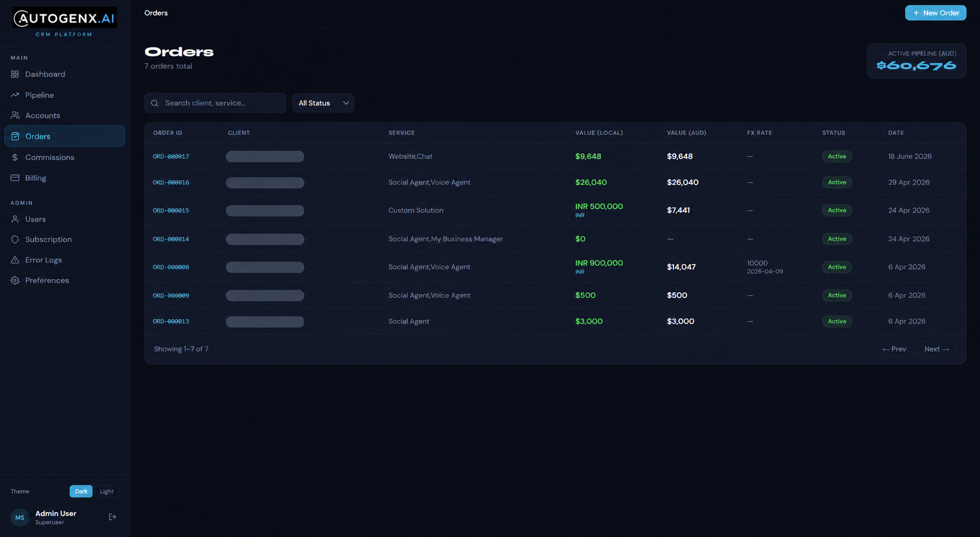This screenshot has width=980, height=537.
Task: Click the FX rate 10000 cell
Action: pyautogui.click(x=757, y=263)
